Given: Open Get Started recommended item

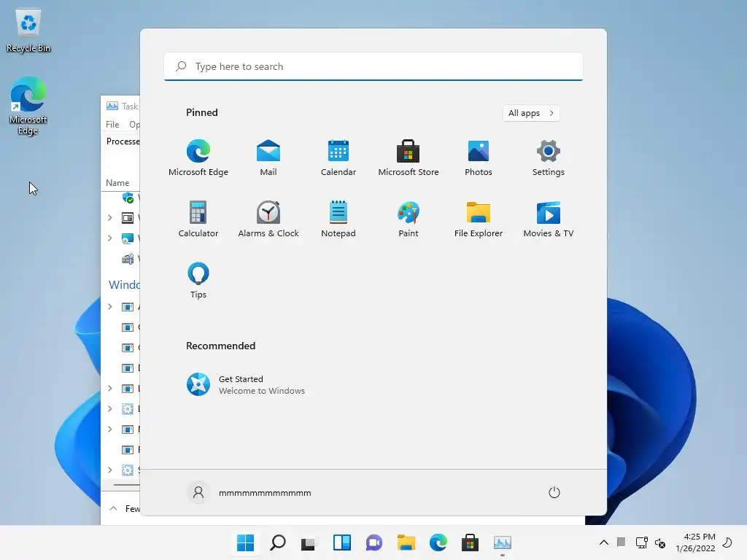Looking at the screenshot, I should click(x=246, y=384).
